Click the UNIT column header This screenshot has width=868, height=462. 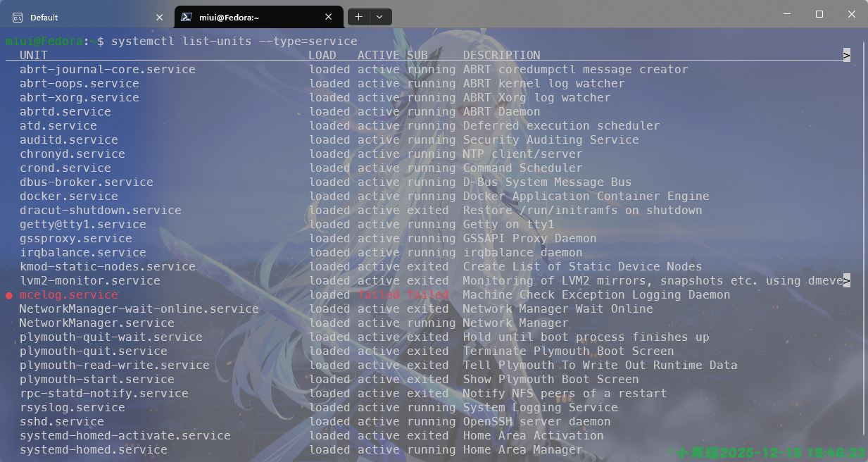point(33,55)
